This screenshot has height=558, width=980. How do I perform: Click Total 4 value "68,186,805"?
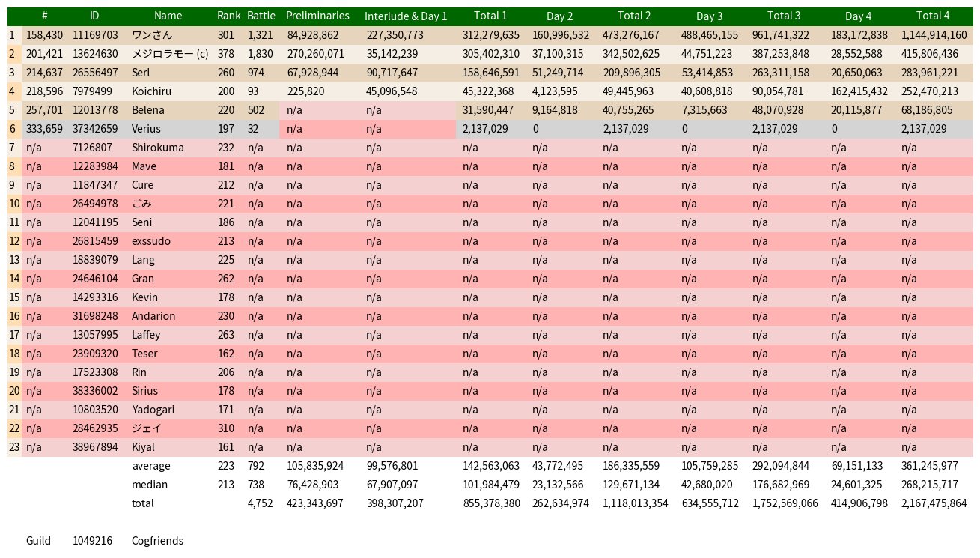(927, 110)
